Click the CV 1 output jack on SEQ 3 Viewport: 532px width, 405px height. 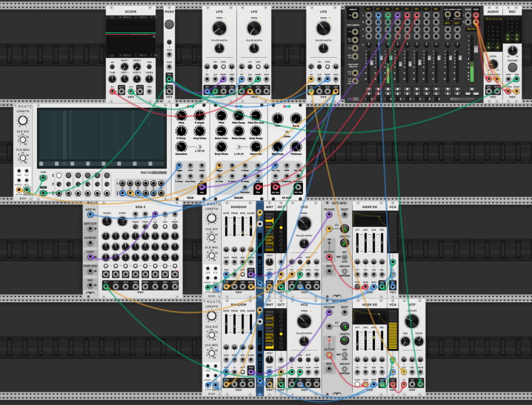tap(106, 287)
